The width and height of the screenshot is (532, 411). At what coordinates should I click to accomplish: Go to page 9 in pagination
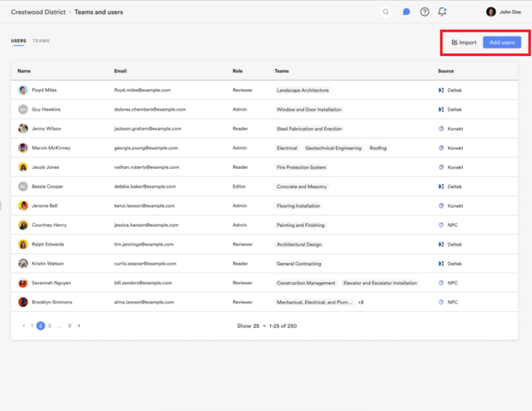[x=69, y=326]
